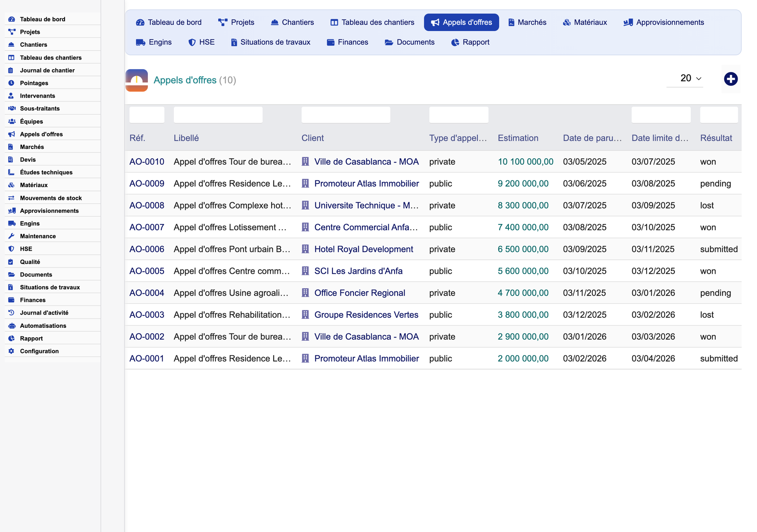Switch to the Marchés top tab
The image size is (757, 532).
coord(527,22)
